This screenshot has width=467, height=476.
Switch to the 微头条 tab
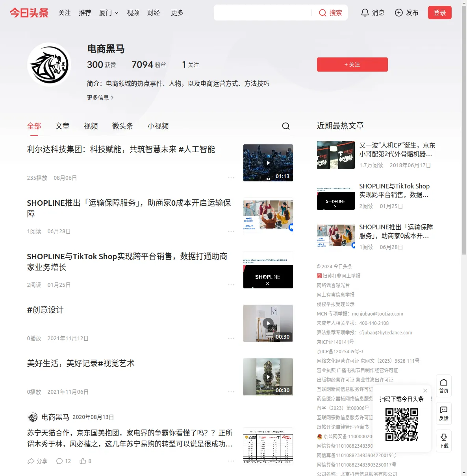(123, 126)
